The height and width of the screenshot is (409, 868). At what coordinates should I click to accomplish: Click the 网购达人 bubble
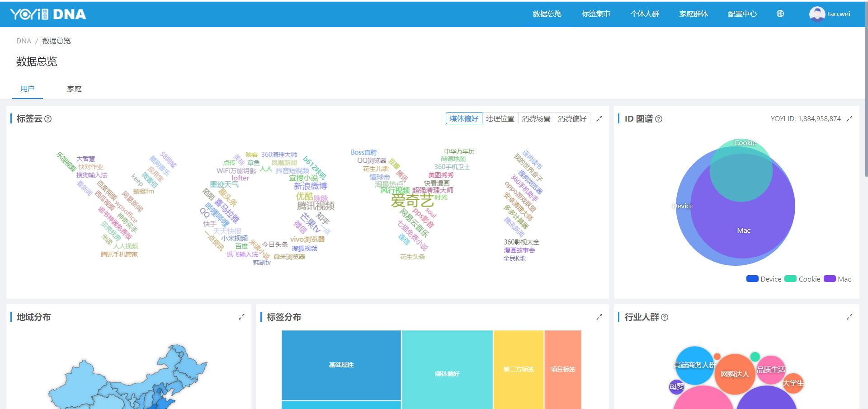coord(735,374)
